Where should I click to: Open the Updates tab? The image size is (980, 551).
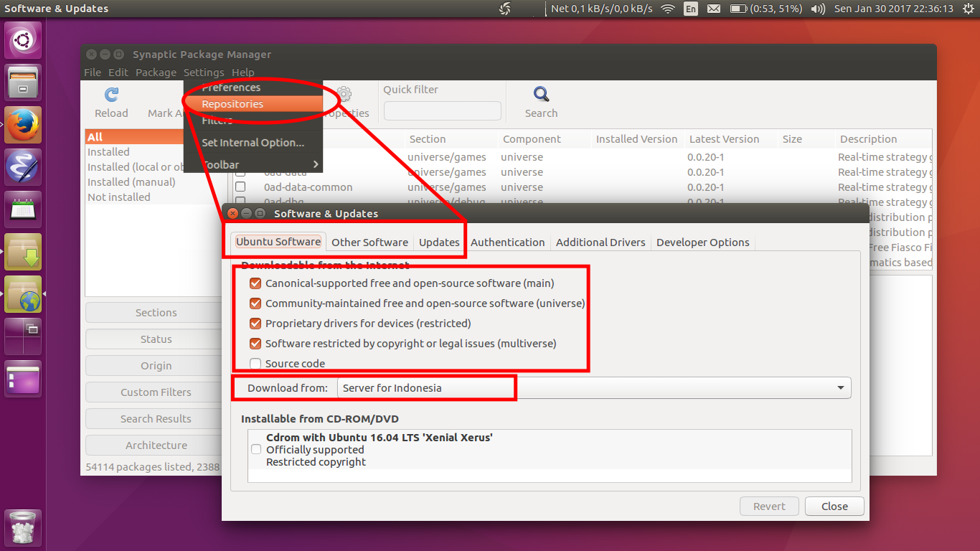click(439, 242)
